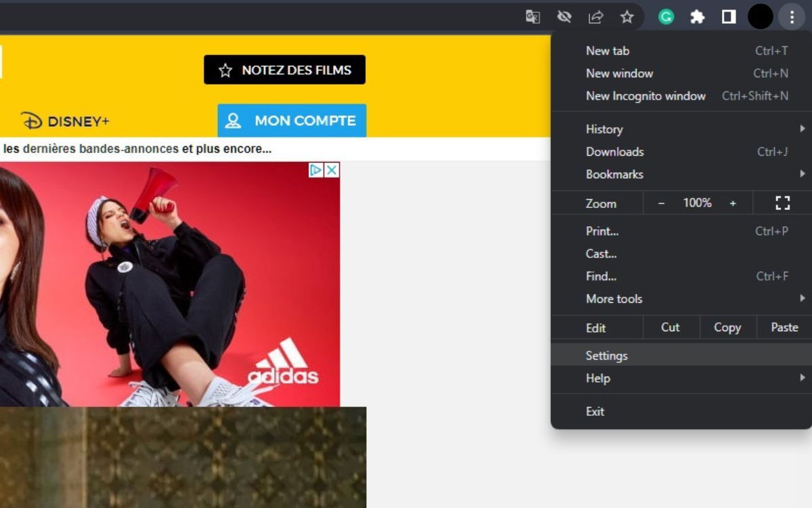This screenshot has width=812, height=508.
Task: Choose Cast... in the menu
Action: coord(681,253)
